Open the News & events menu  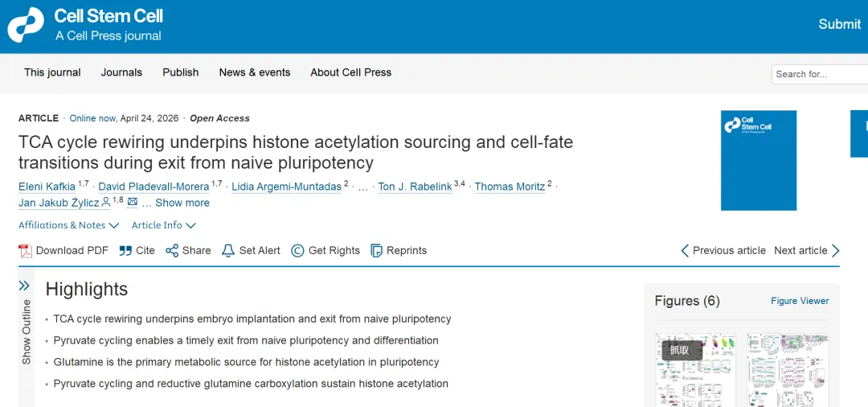(x=255, y=72)
